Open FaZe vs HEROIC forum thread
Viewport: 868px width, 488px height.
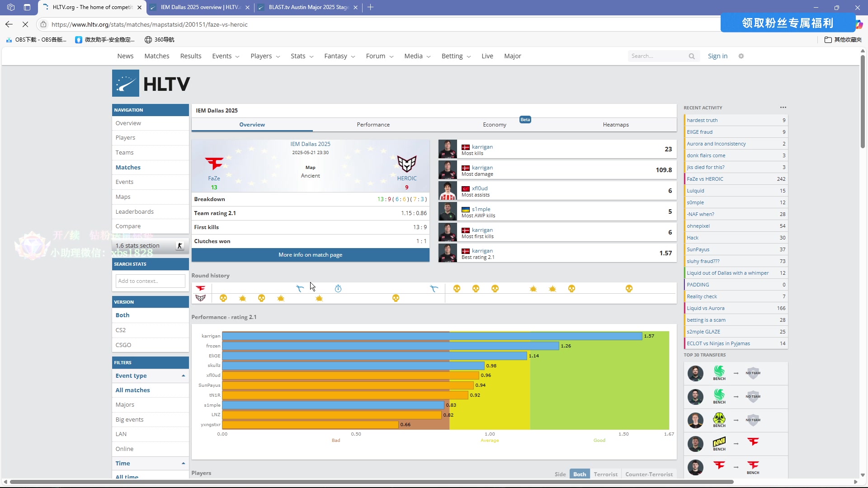[736, 179]
